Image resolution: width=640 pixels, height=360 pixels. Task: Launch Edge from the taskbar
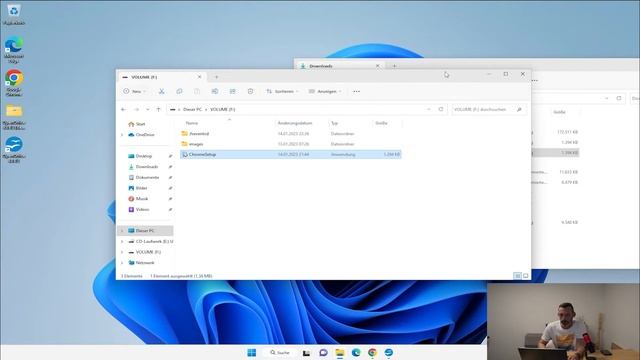[x=356, y=352]
